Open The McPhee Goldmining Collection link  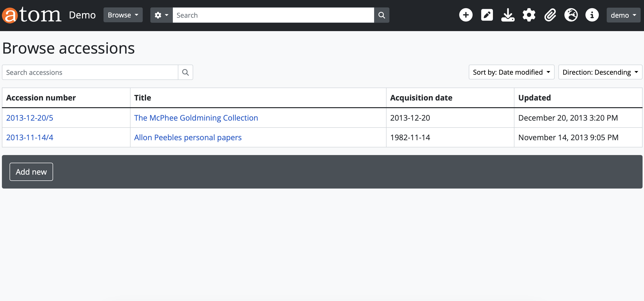pos(196,118)
